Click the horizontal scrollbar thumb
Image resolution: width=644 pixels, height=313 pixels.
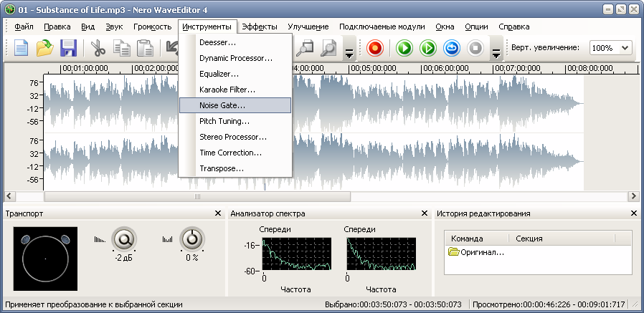[x=197, y=196]
